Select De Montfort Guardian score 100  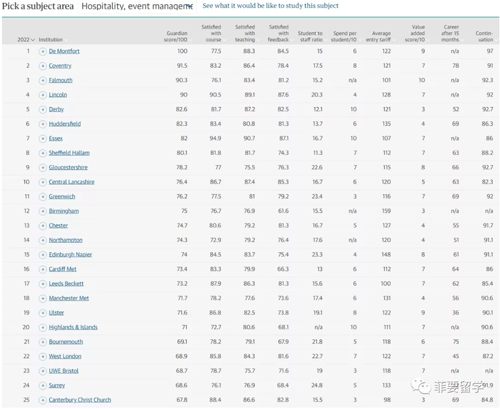pyautogui.click(x=182, y=51)
